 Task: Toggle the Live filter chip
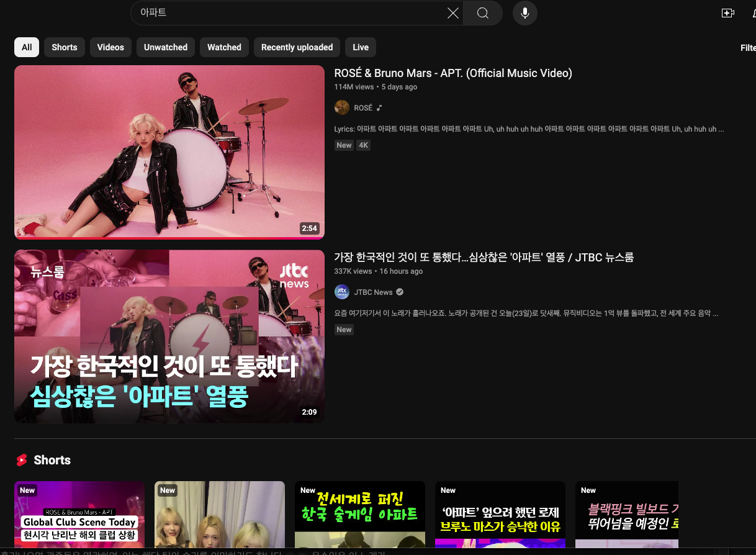click(x=360, y=47)
